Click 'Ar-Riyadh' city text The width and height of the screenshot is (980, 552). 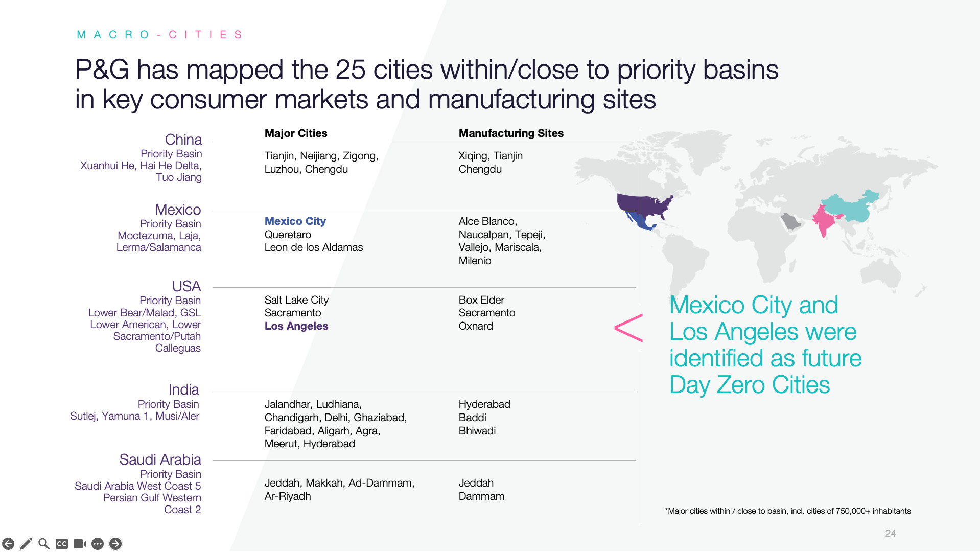coord(288,496)
